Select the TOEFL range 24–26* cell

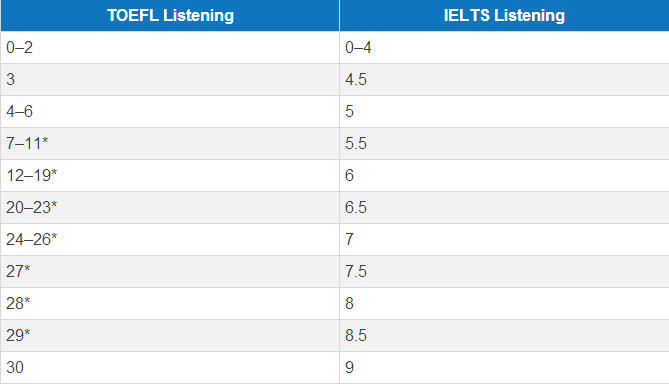170,239
